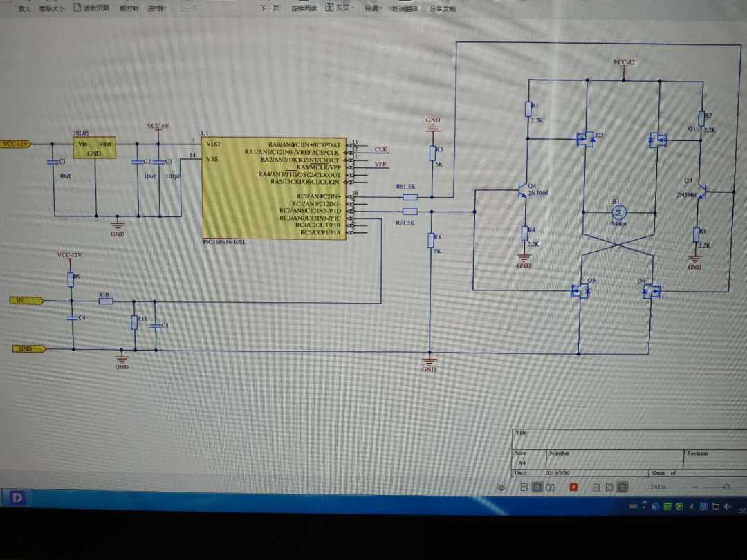Rotate page with 顺时针 clockwise button
This screenshot has width=747, height=560.
129,9
